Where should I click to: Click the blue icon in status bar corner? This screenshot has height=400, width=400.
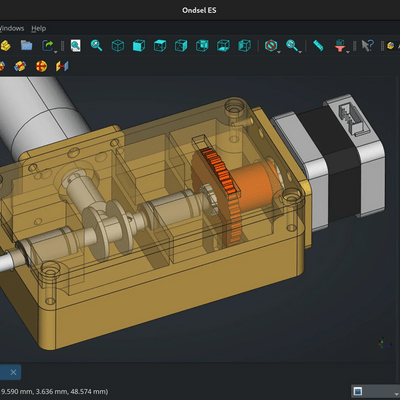click(358, 391)
